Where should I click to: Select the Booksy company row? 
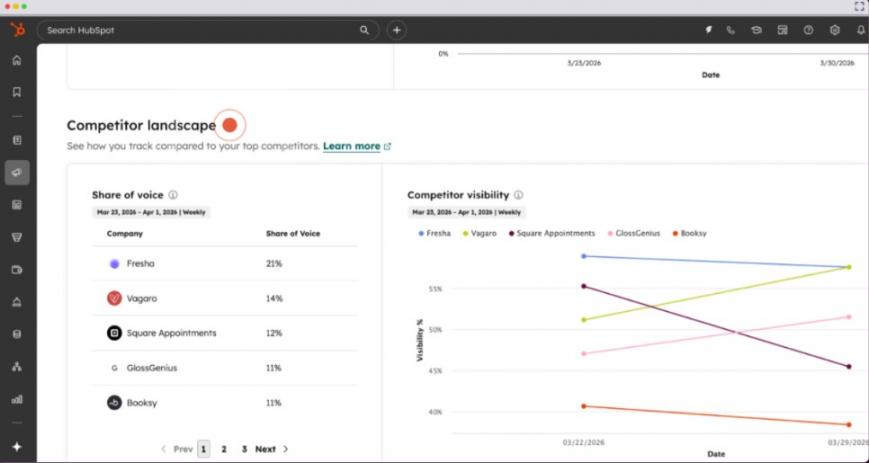tap(224, 403)
